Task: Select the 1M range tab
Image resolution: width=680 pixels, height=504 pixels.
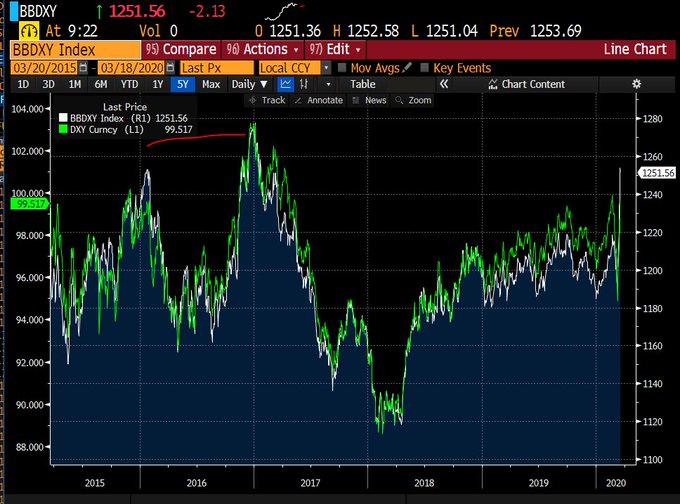Action: [x=75, y=84]
